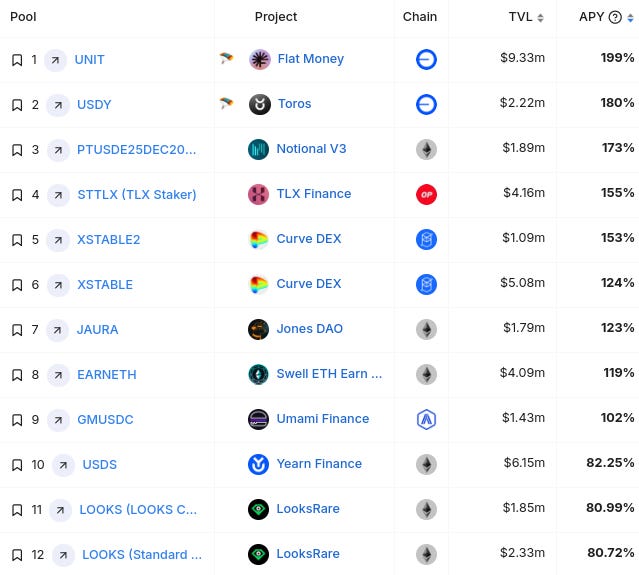Click the Ethereum chain icon in USDS row
This screenshot has width=639, height=575.
[426, 464]
